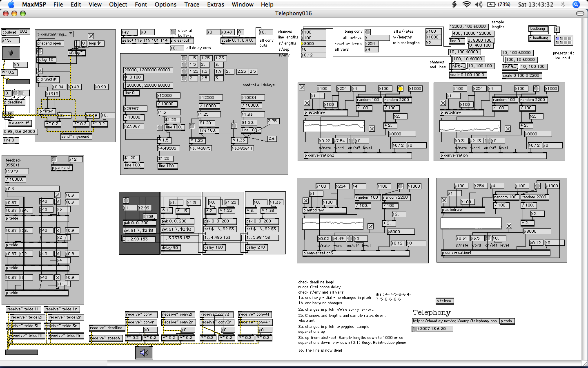This screenshot has width=588, height=368.
Task: Open the Trace menu
Action: tap(192, 4)
